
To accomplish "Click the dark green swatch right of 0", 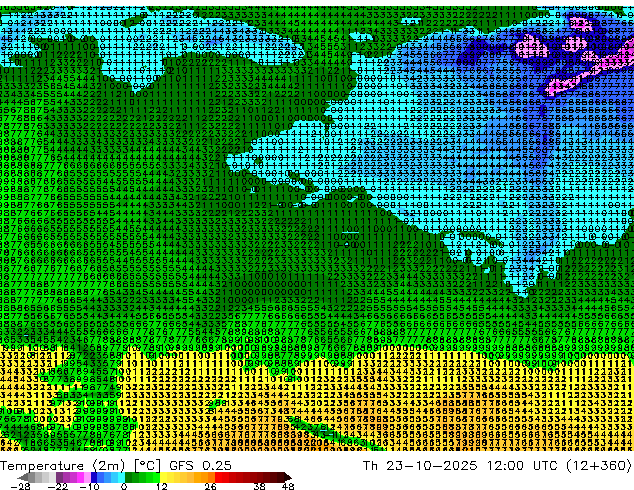I will pyautogui.click(x=129, y=477).
